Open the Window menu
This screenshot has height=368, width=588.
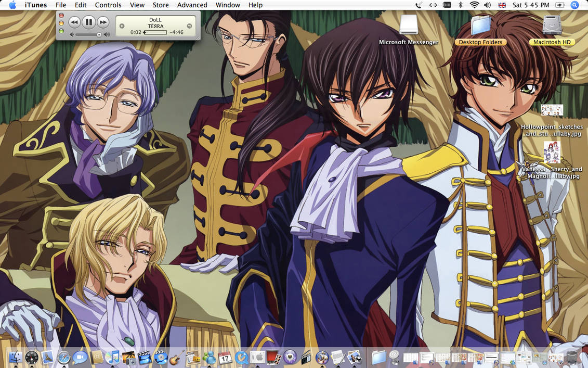(228, 5)
